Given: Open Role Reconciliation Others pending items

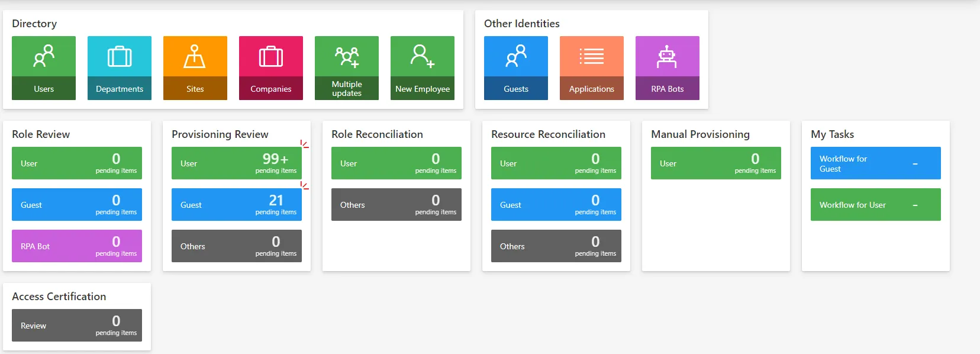Looking at the screenshot, I should click(396, 205).
